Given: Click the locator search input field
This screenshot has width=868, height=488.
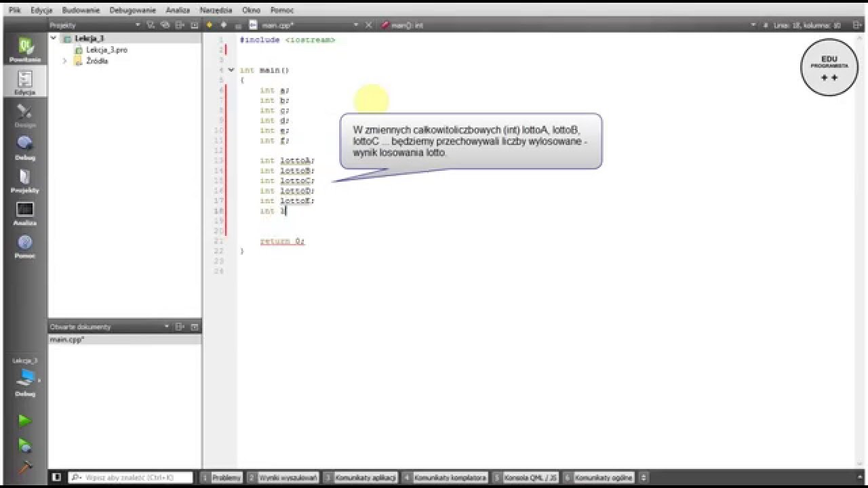Looking at the screenshot, I should [x=131, y=477].
